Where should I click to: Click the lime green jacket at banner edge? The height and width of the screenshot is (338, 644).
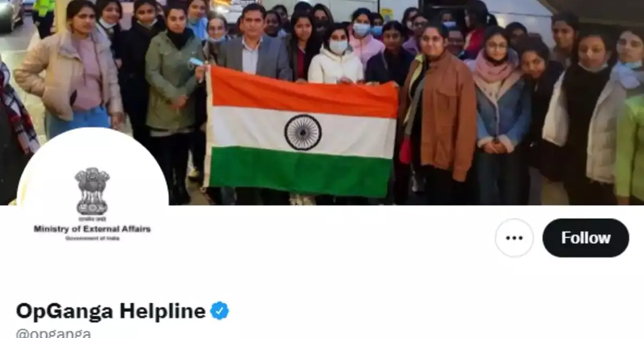coord(631,148)
